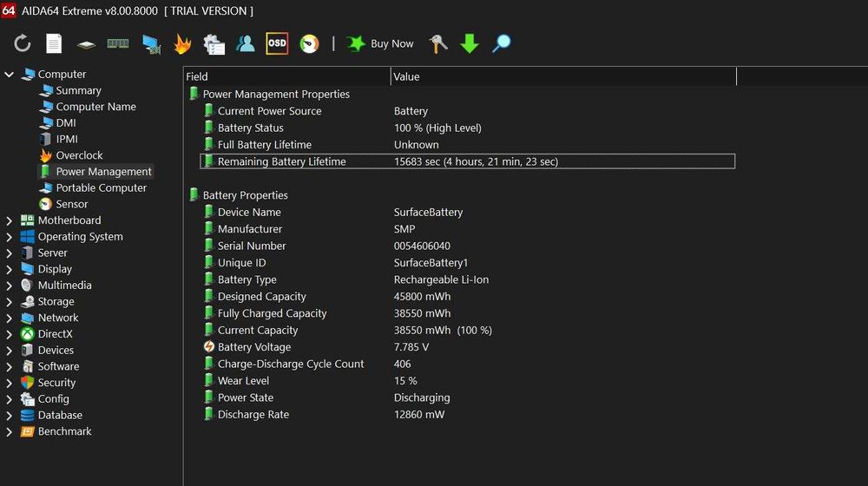Screen dimensions: 868x486
Task: Open the Report Wizard toolbar icon
Action: (214, 43)
